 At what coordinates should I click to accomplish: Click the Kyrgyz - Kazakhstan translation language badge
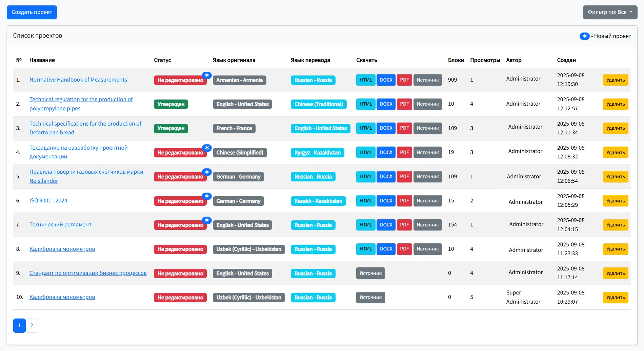point(317,153)
